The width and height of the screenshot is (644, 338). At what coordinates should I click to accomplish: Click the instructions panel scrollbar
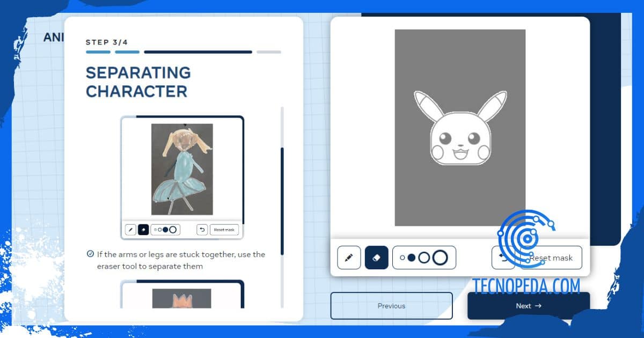pyautogui.click(x=282, y=202)
